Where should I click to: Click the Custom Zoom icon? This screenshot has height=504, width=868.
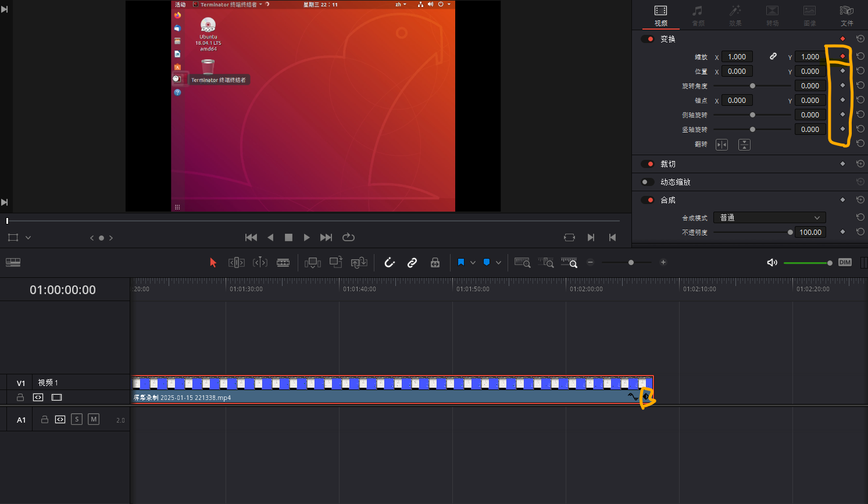click(x=569, y=263)
